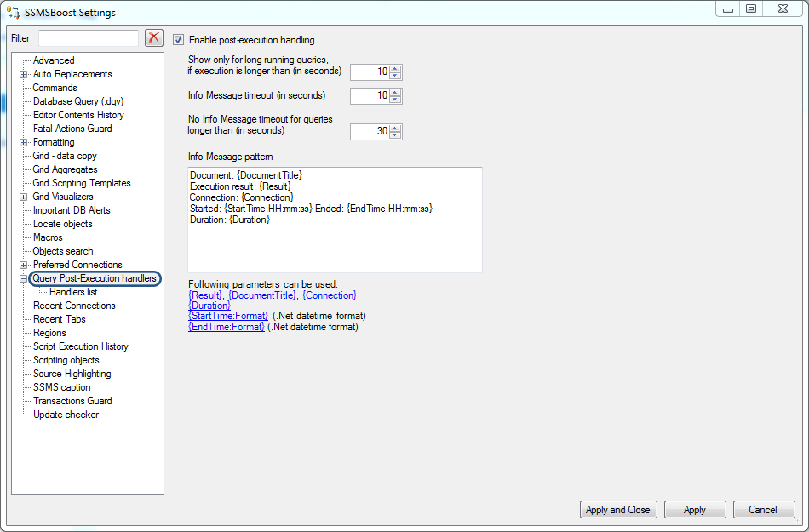809x532 pixels.
Task: Select Formatting tree item
Action: 54,142
